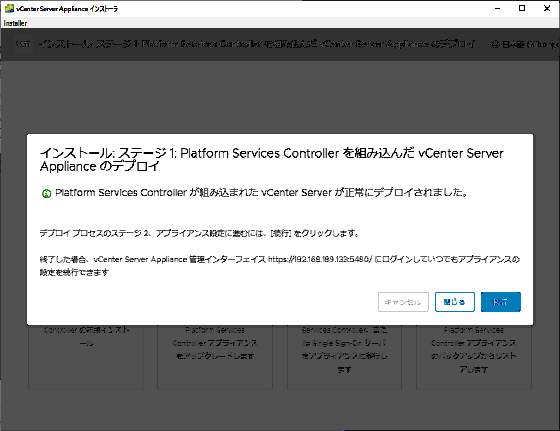
Task: Click the greyed キャンセル cancel button
Action: pos(403,302)
